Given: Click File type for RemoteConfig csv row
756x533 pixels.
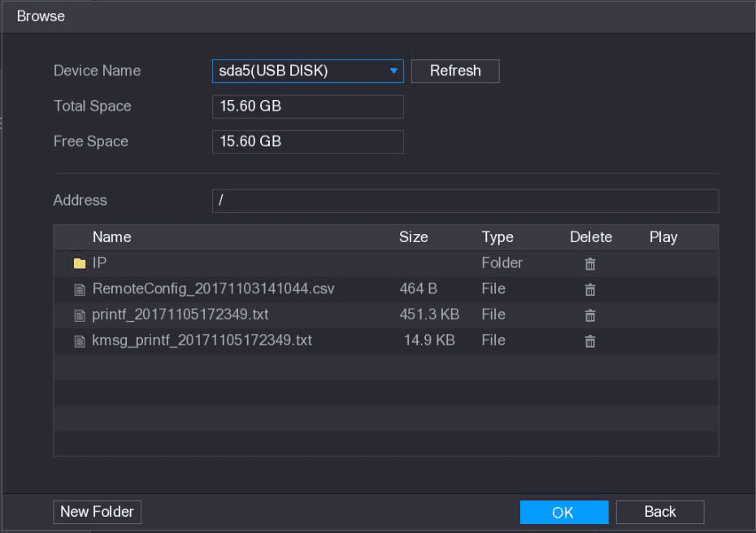Looking at the screenshot, I should tap(493, 288).
